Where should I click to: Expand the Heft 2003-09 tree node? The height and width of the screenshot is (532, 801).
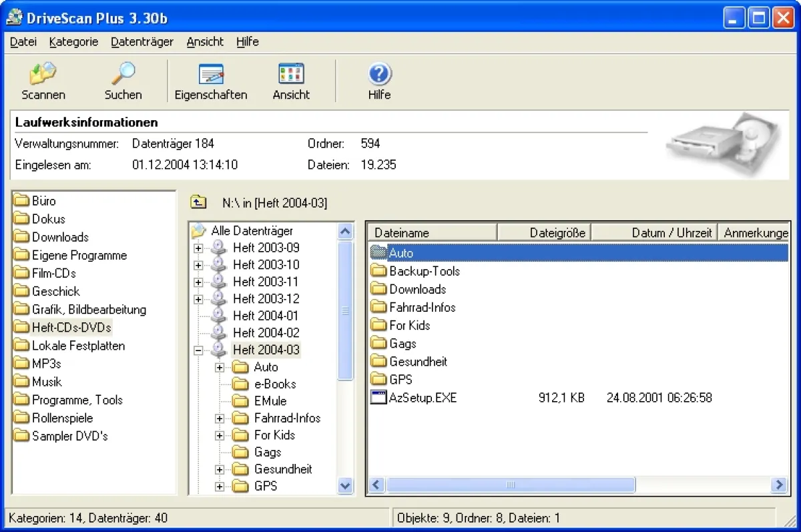[198, 248]
